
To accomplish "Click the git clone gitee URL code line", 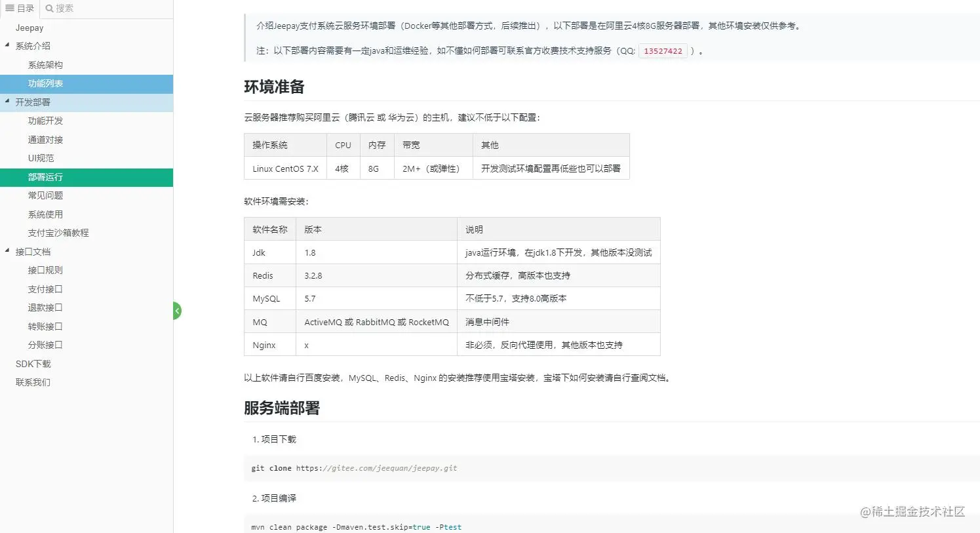I will click(355, 468).
